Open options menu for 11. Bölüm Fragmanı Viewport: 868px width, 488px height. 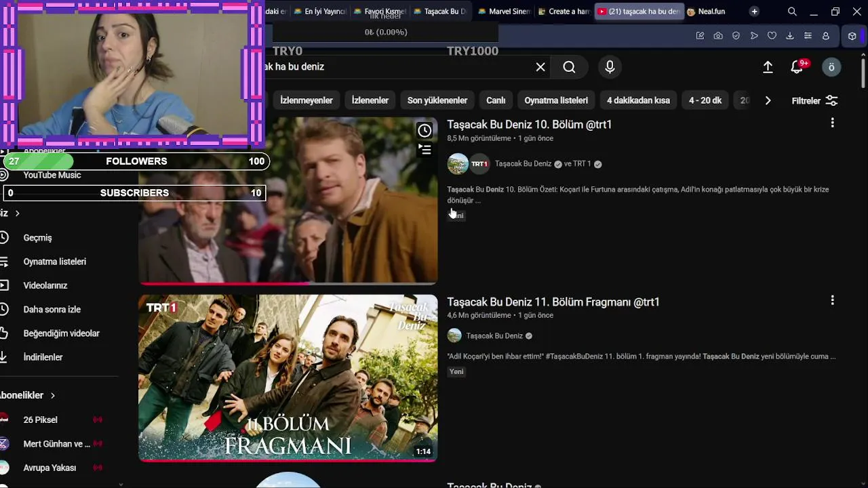[x=833, y=300]
